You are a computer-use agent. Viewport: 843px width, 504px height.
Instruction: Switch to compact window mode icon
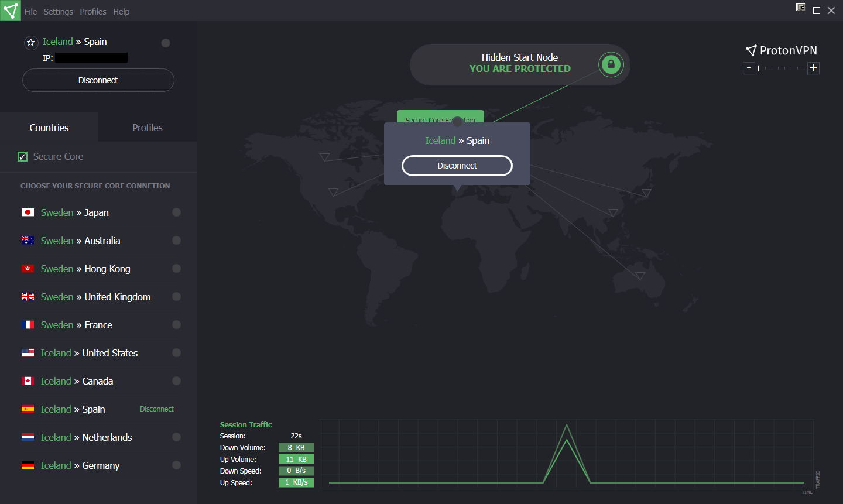point(801,8)
